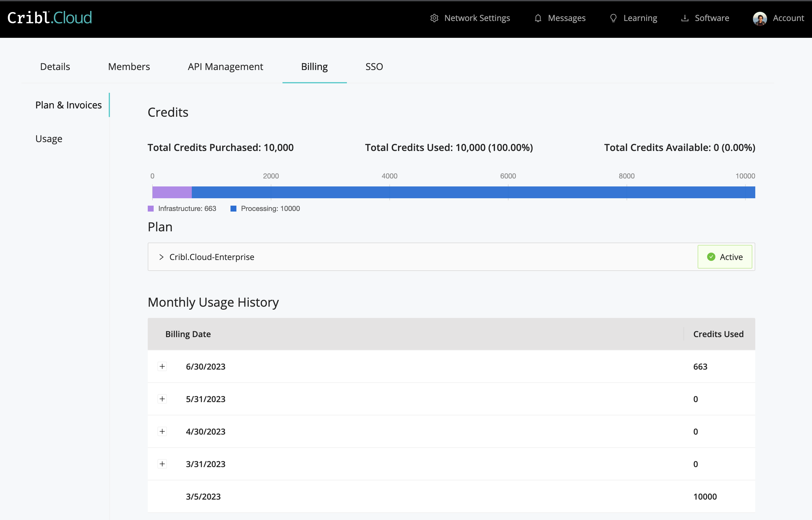The width and height of the screenshot is (812, 520).
Task: Click the Active status check icon
Action: click(x=711, y=257)
